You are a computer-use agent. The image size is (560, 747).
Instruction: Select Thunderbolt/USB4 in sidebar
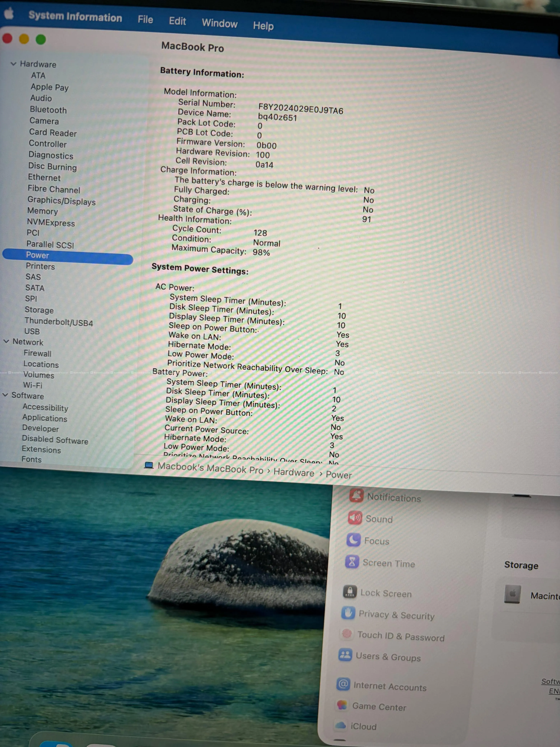pyautogui.click(x=59, y=322)
